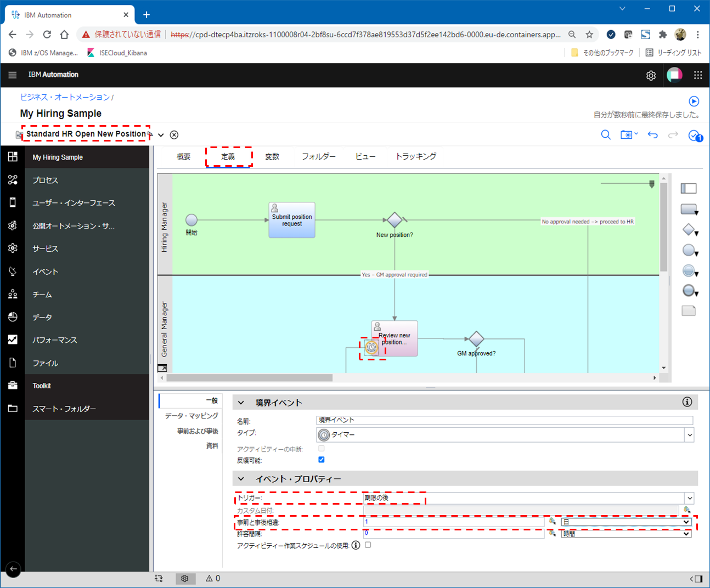The width and height of the screenshot is (710, 588).
Task: Select the swimlane tool in palette
Action: [x=689, y=188]
